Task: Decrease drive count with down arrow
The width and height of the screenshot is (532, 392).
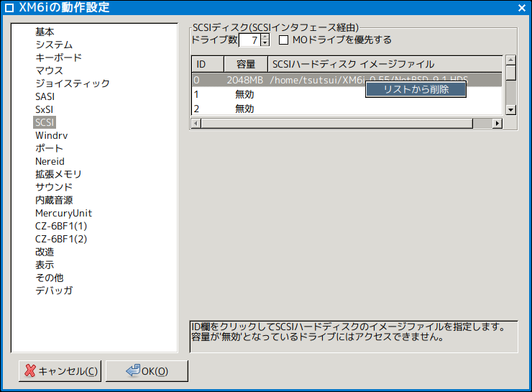Action: click(265, 43)
